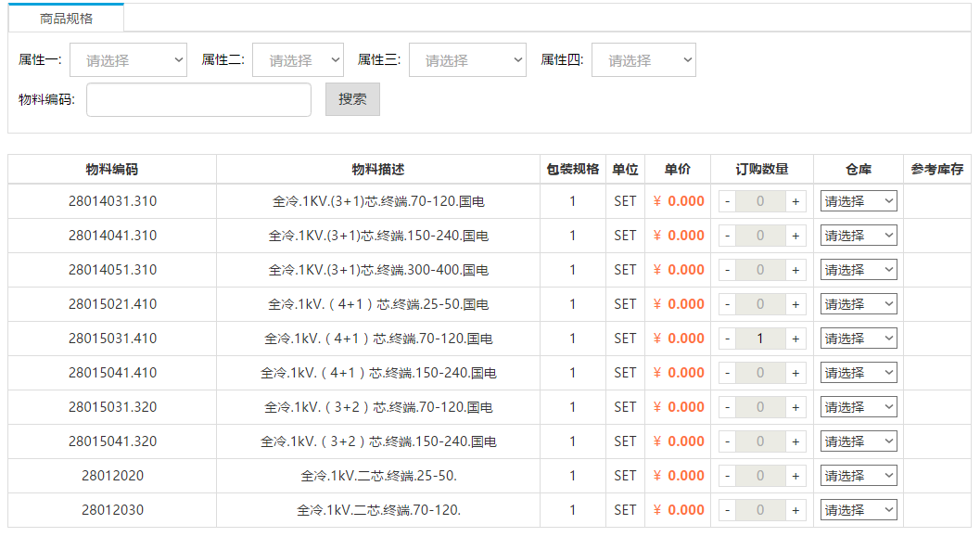Click the 物料编码 input field

tap(198, 99)
